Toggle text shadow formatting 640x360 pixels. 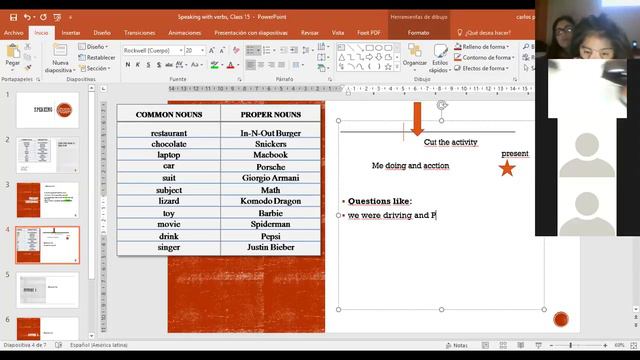158,65
